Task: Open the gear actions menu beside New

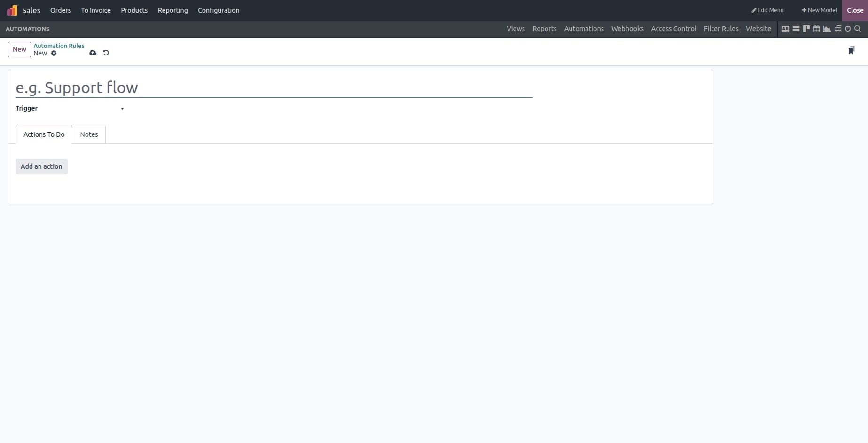Action: coord(54,53)
